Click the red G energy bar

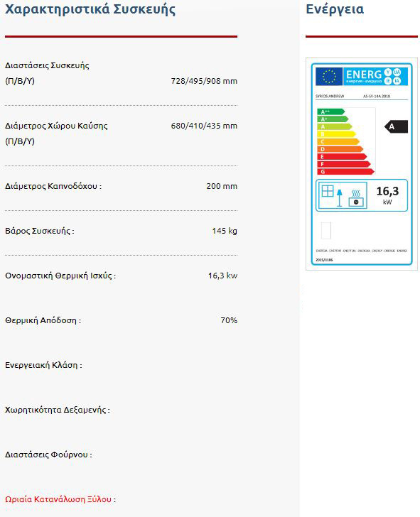[346, 171]
